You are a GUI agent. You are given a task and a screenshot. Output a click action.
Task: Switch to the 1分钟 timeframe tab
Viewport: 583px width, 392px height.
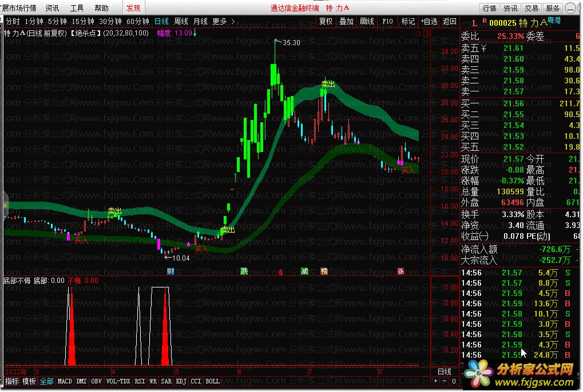point(34,22)
